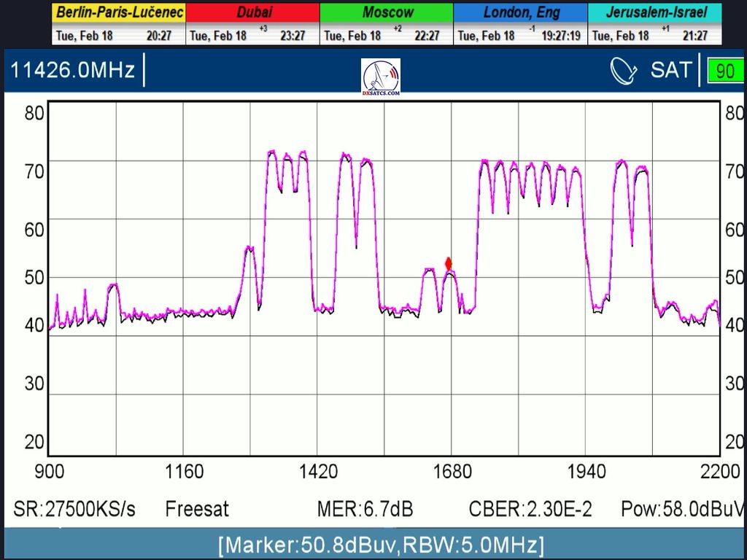Click the satellite dish icon
The width and height of the screenshot is (747, 560).
pyautogui.click(x=624, y=71)
